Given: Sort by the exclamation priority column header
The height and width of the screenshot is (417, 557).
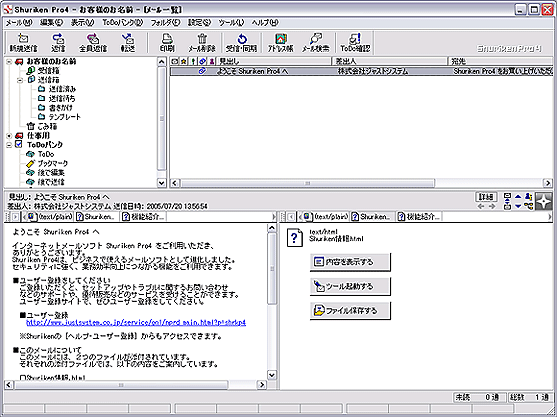Looking at the screenshot, I should point(193,61).
